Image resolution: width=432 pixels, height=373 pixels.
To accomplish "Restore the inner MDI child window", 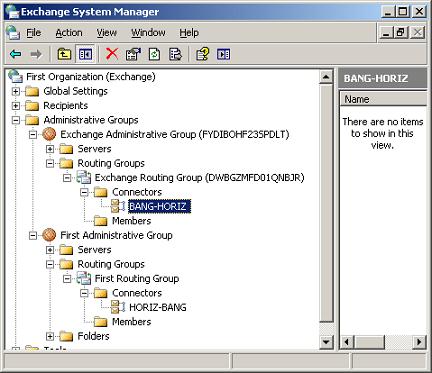I will click(400, 32).
